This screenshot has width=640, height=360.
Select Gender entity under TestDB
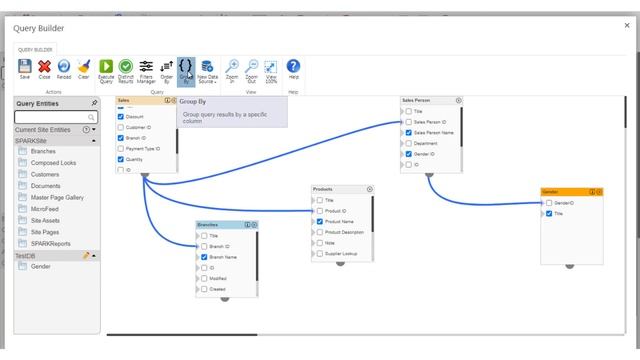pyautogui.click(x=40, y=266)
